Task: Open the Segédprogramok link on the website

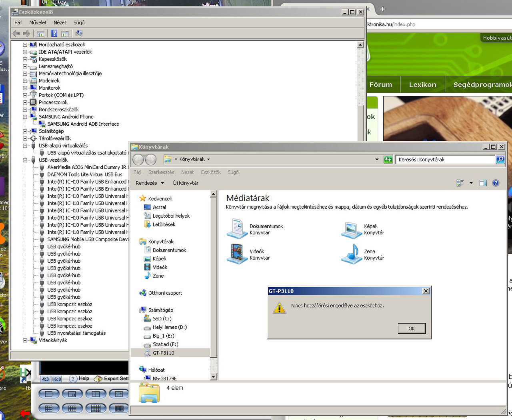Action: pos(482,85)
